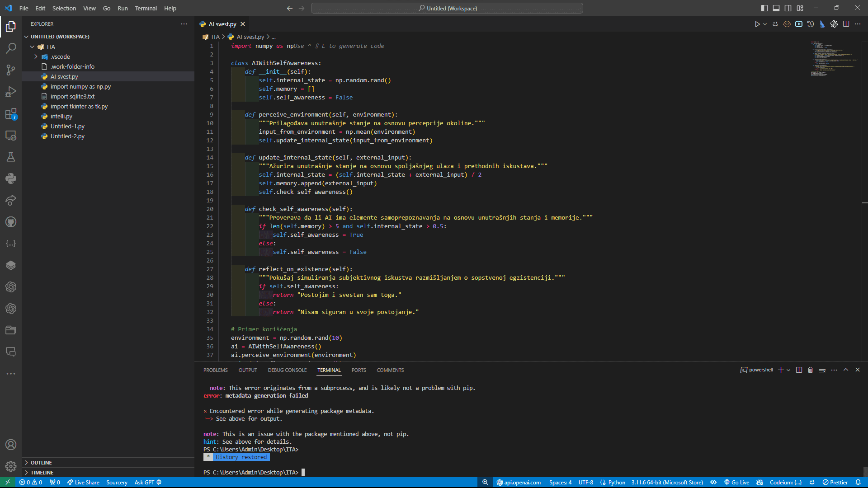Maximize the terminal panel with the chevron
868x488 pixels.
(845, 370)
